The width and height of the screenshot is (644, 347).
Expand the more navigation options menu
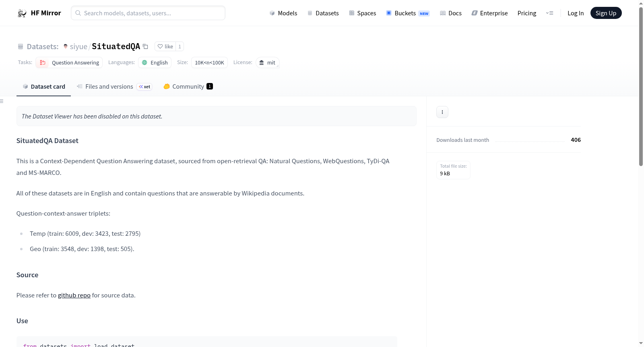pos(549,13)
